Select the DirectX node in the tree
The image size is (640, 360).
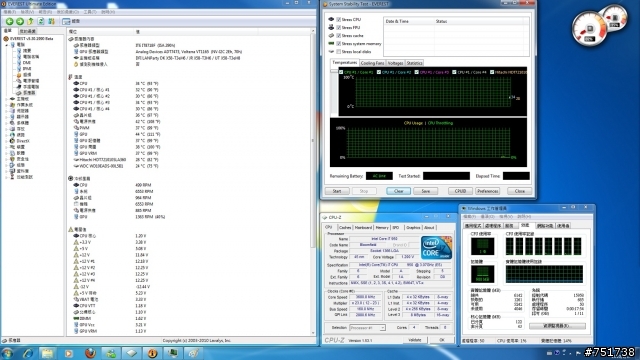click(x=23, y=141)
